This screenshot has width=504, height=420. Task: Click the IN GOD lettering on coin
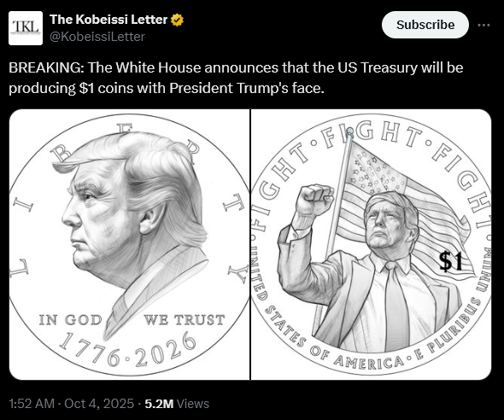[70, 320]
